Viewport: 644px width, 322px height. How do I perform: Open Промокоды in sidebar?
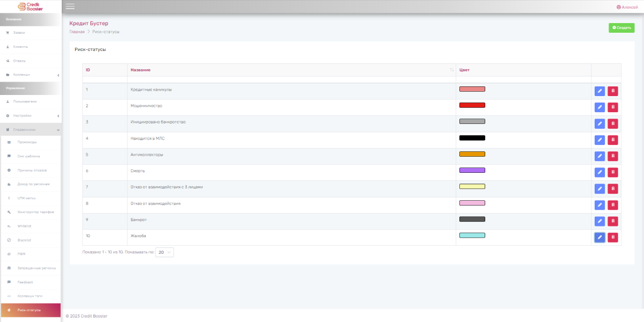click(27, 142)
